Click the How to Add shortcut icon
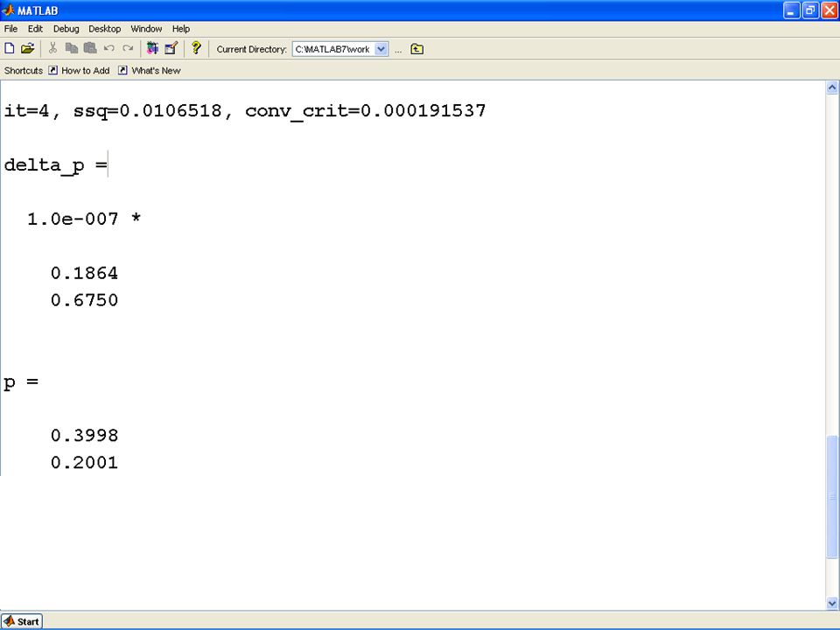The width and height of the screenshot is (840, 630). click(53, 70)
